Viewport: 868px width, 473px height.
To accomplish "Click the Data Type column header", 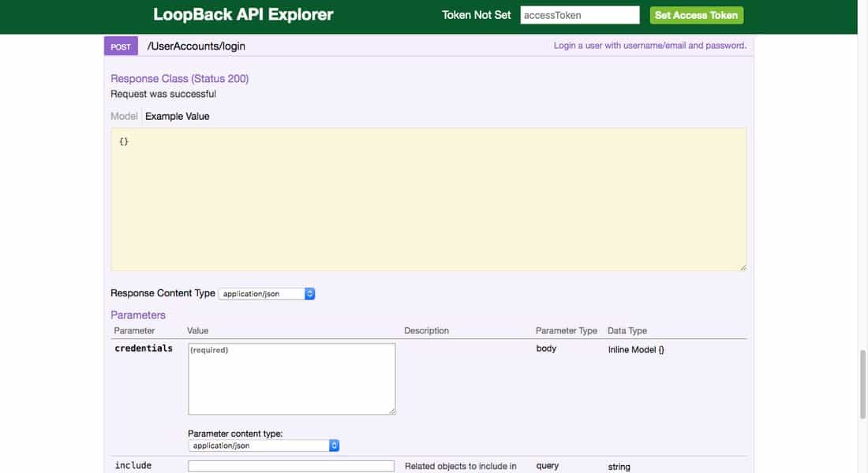I will pyautogui.click(x=627, y=330).
